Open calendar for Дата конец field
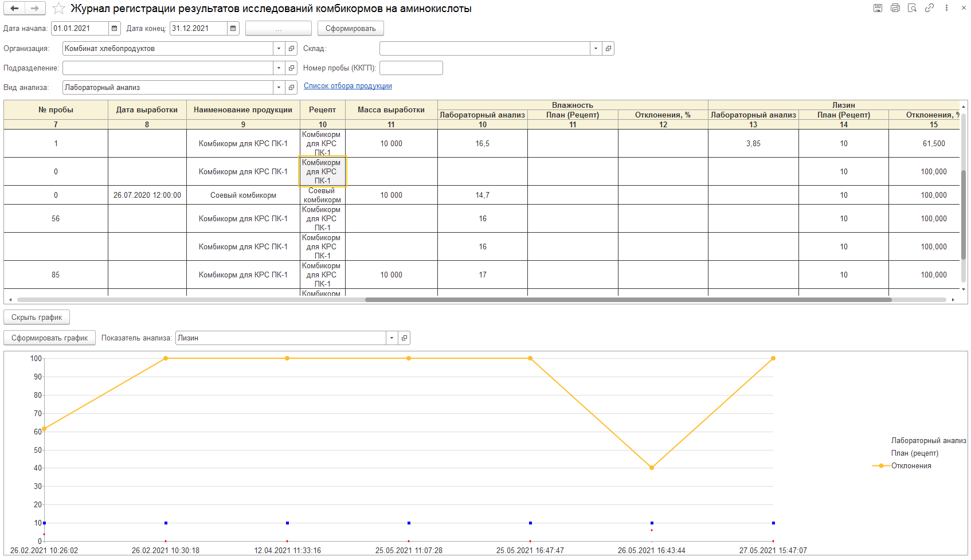The width and height of the screenshot is (971, 560). (233, 29)
